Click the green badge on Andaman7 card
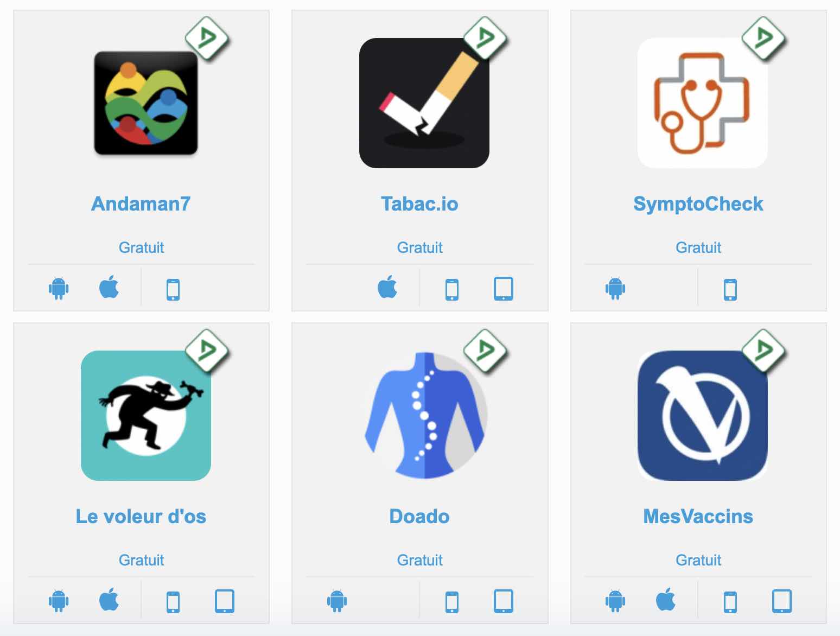 207,39
